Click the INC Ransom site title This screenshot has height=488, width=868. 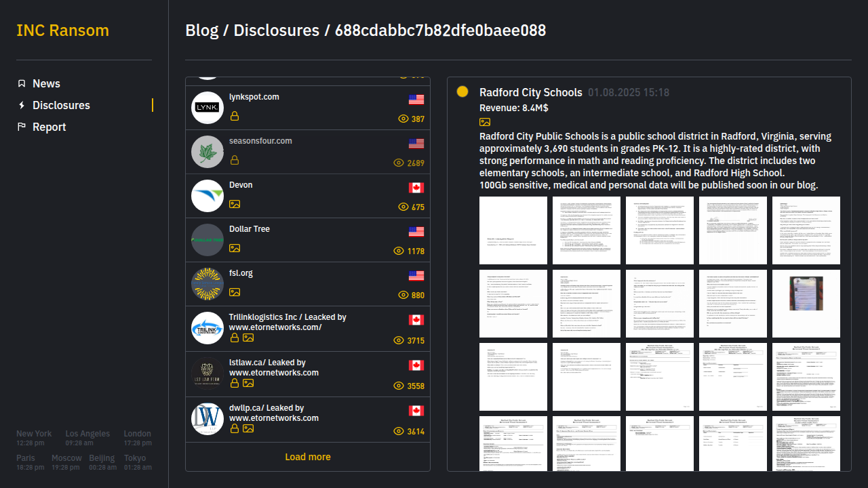tap(62, 30)
